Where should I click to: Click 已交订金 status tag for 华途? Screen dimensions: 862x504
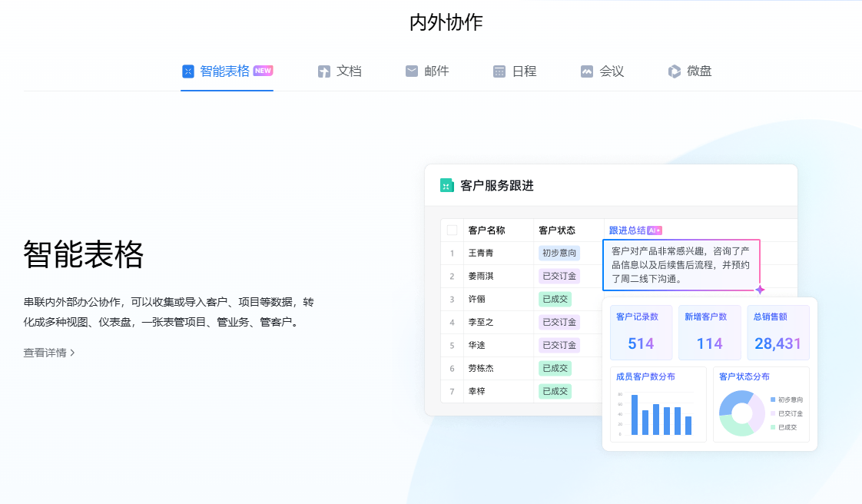pyautogui.click(x=559, y=345)
